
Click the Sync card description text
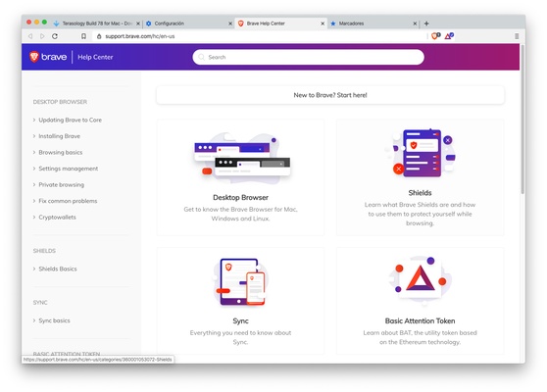click(241, 337)
